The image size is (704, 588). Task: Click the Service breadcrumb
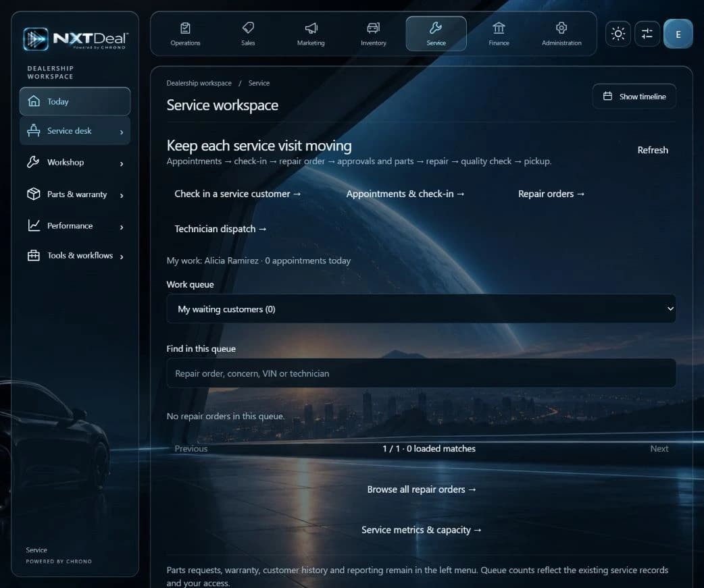click(x=259, y=83)
